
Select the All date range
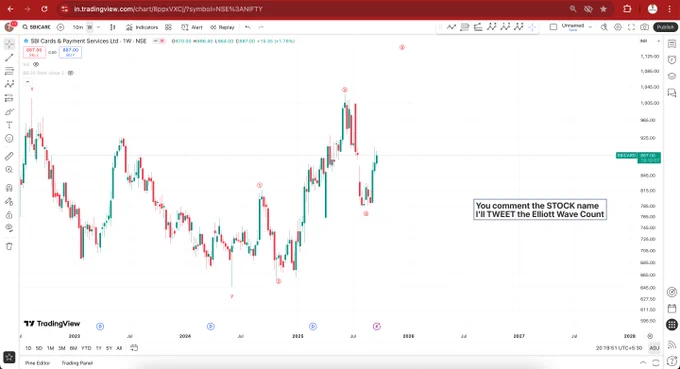click(119, 348)
